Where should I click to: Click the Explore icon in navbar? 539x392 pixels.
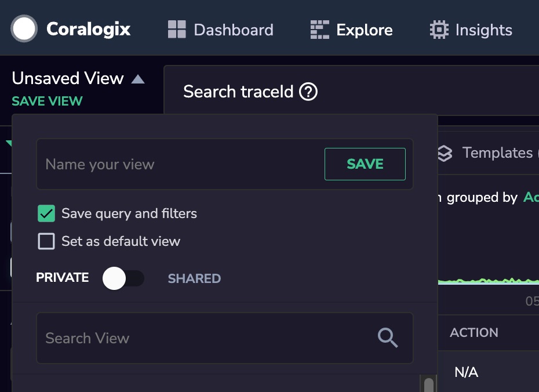319,30
